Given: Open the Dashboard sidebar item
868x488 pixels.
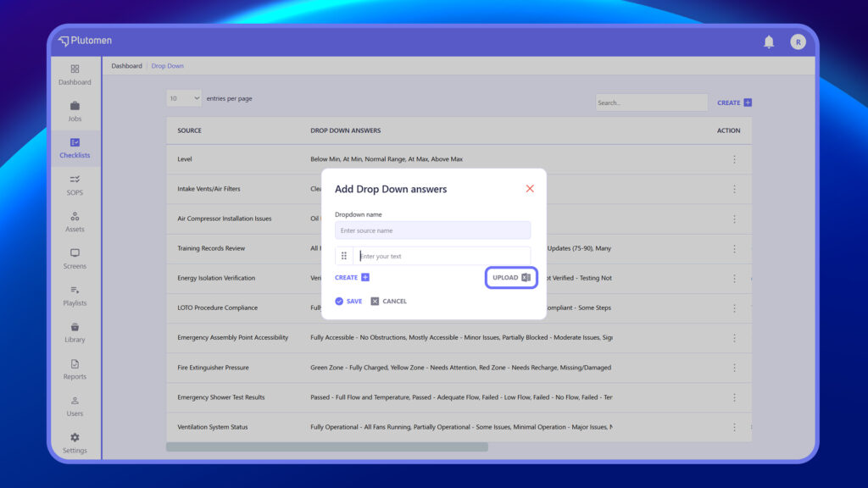Looking at the screenshot, I should (75, 75).
